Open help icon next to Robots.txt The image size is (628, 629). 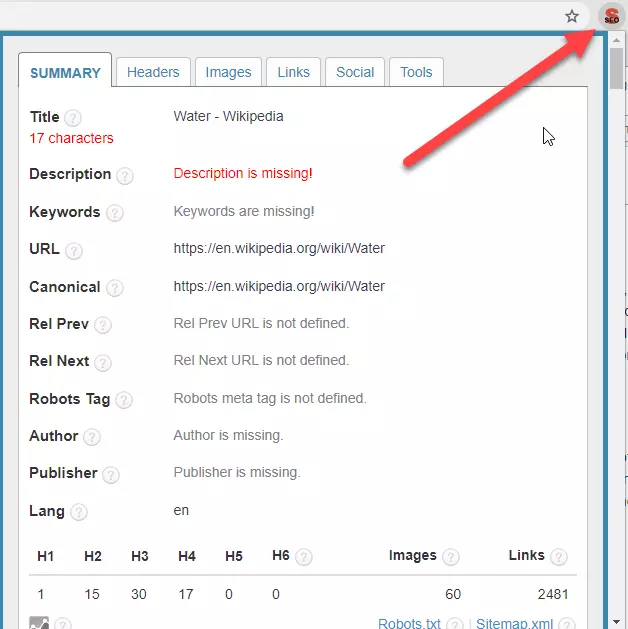pyautogui.click(x=455, y=624)
